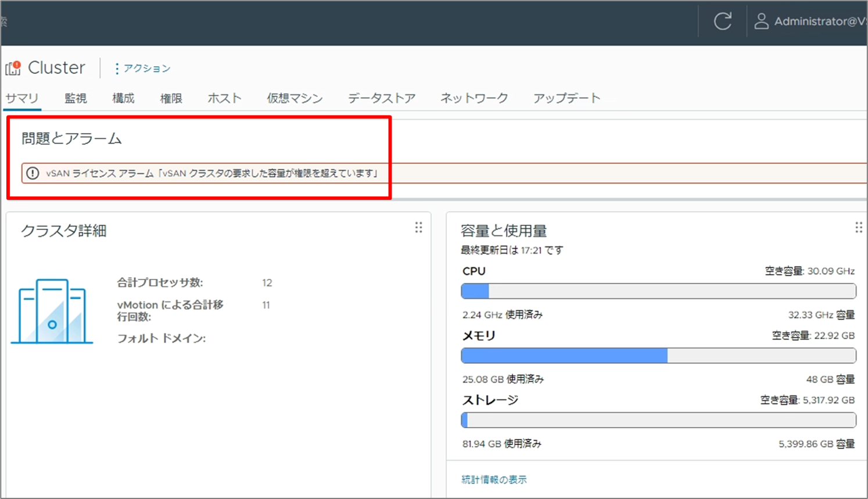868x499 pixels.
Task: Click the メモリ usage bar
Action: [x=658, y=356]
